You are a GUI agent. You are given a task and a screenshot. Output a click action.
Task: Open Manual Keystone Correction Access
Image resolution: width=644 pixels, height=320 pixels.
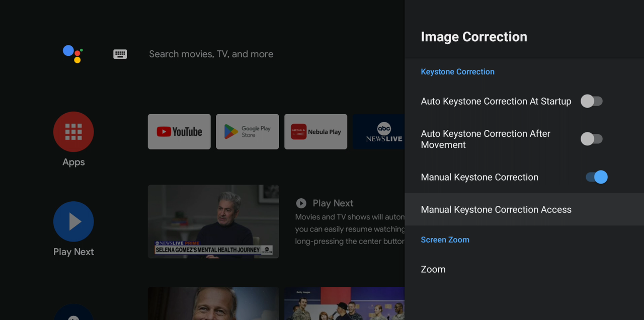pyautogui.click(x=496, y=210)
